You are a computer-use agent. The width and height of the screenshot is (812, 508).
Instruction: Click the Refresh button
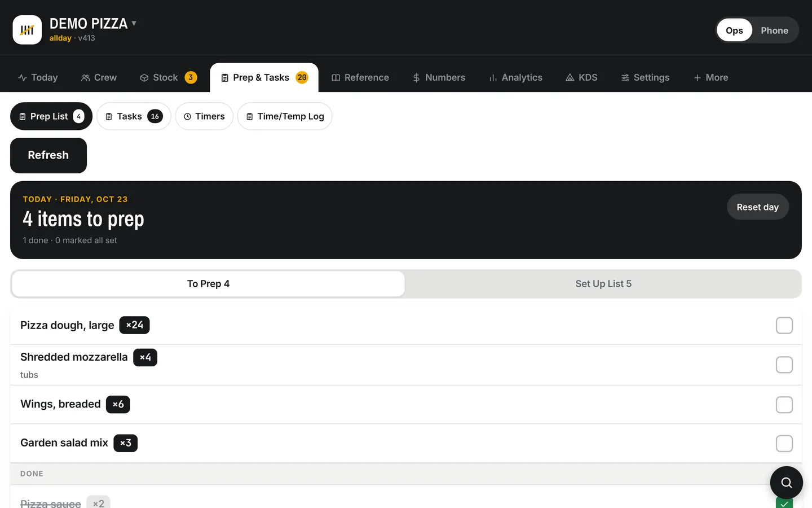point(48,155)
